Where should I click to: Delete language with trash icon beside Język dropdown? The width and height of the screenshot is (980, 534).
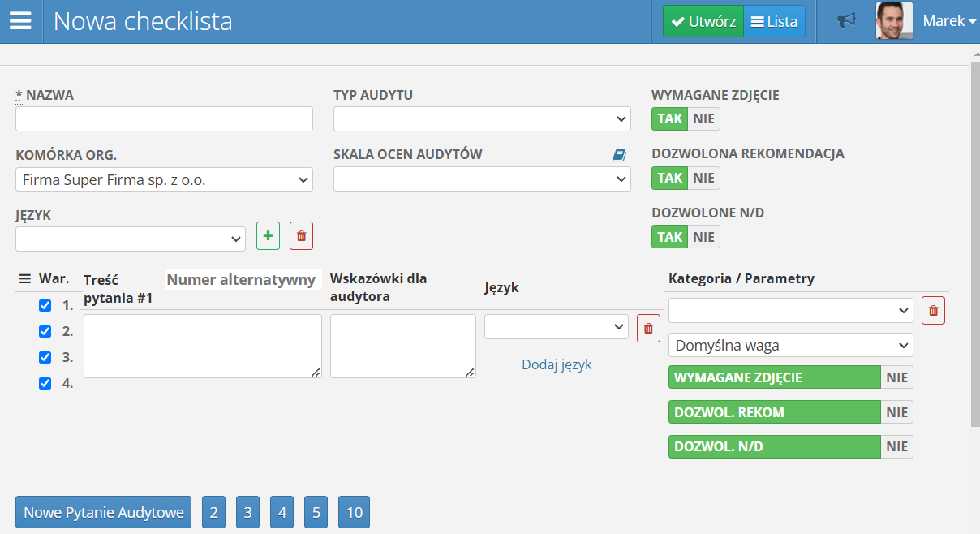301,236
